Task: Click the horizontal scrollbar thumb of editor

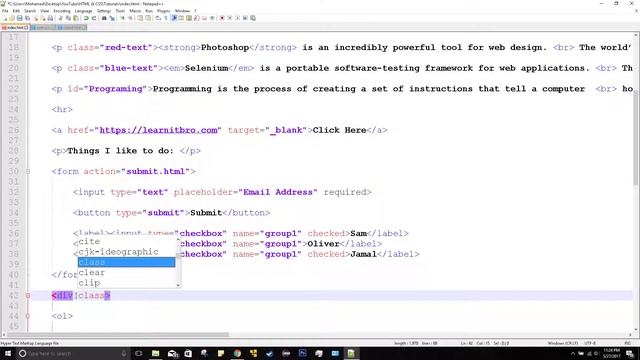Action: pyautogui.click(x=118, y=335)
